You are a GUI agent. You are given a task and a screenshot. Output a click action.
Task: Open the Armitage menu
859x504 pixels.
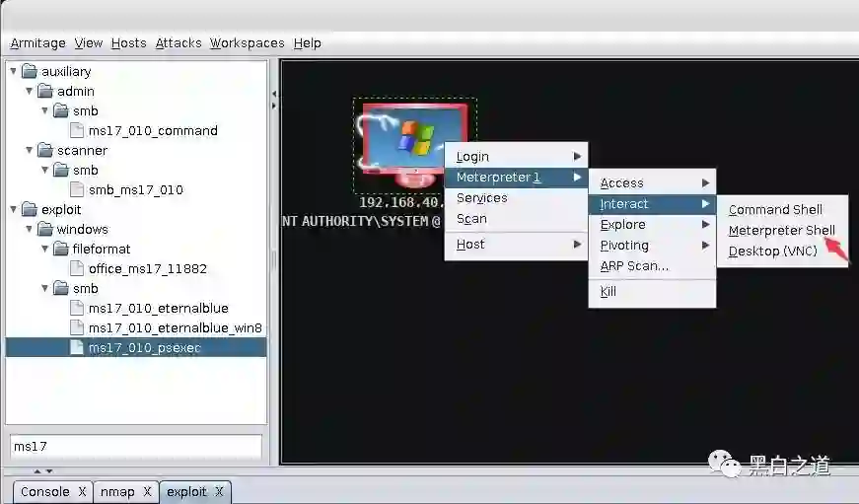37,42
